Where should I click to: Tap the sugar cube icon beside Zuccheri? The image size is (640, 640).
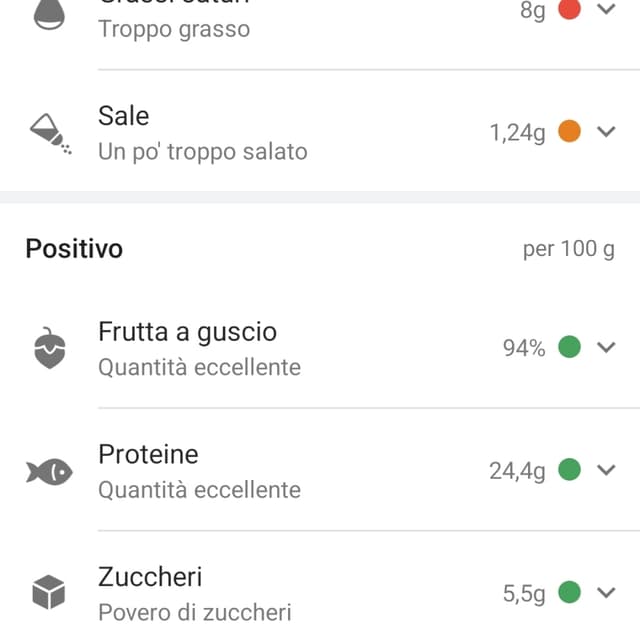coord(49,592)
